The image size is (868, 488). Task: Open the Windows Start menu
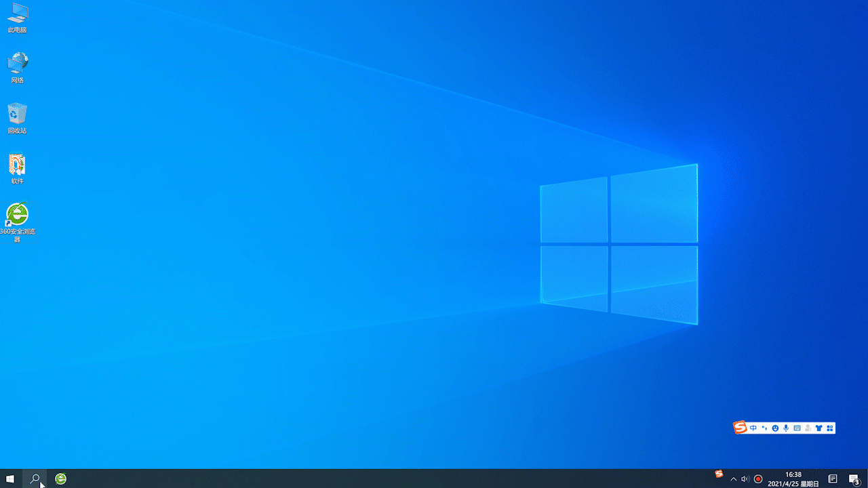coord(10,479)
